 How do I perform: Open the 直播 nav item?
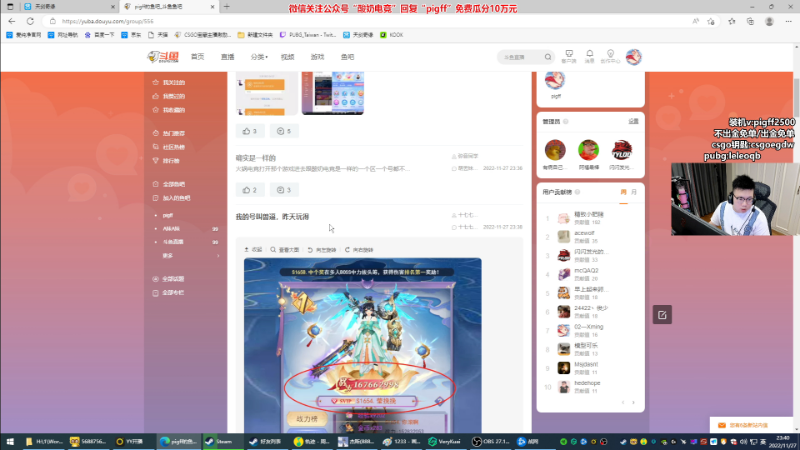click(228, 57)
